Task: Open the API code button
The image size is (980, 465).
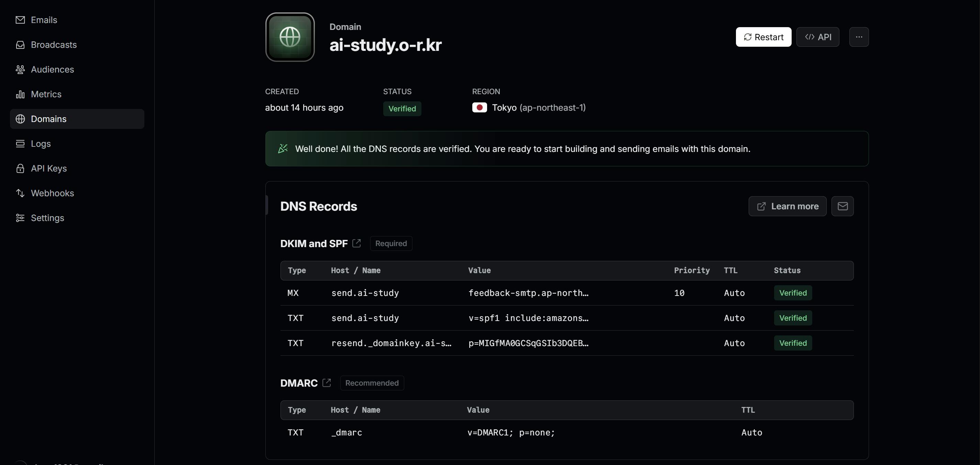Action: [x=817, y=37]
